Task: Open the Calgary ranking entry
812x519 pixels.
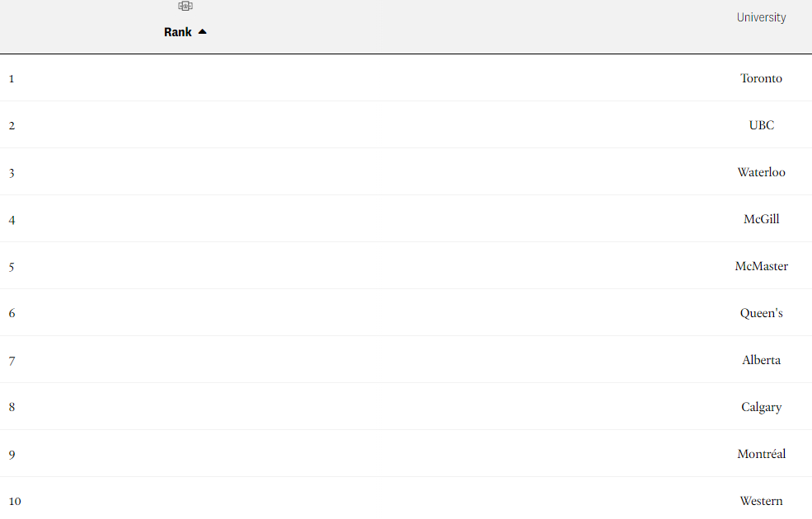Action: point(761,407)
